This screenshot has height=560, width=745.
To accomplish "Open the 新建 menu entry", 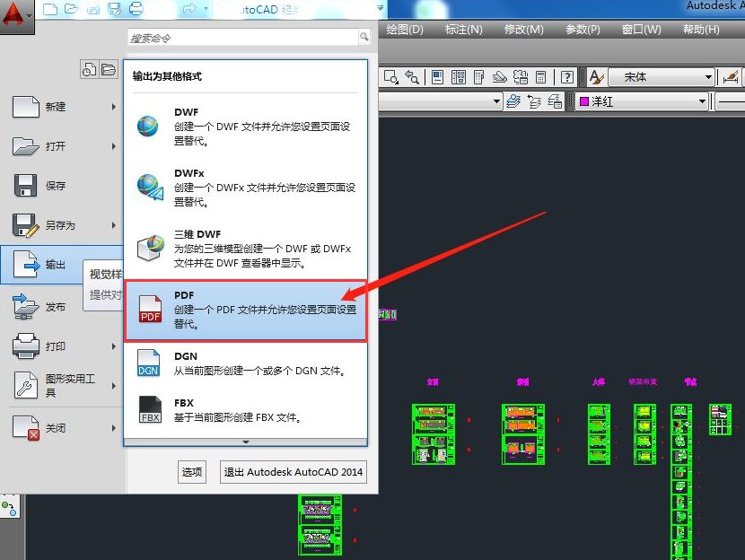I will (62, 107).
